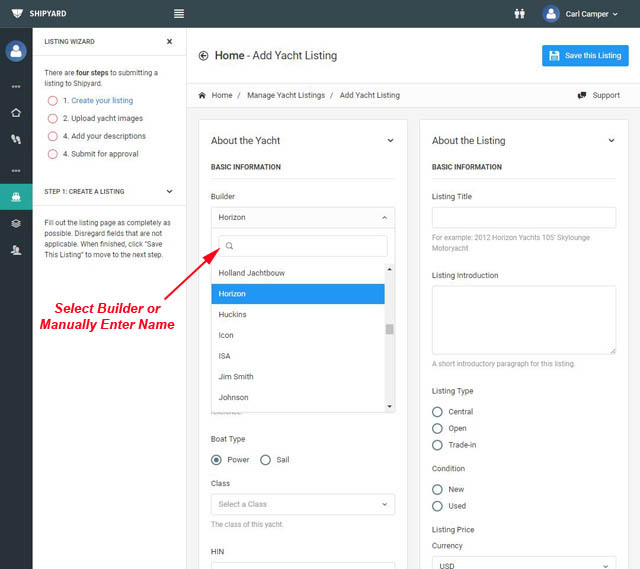Click the footprints icon in the sidebar
This screenshot has height=569, width=640.
[x=16, y=140]
